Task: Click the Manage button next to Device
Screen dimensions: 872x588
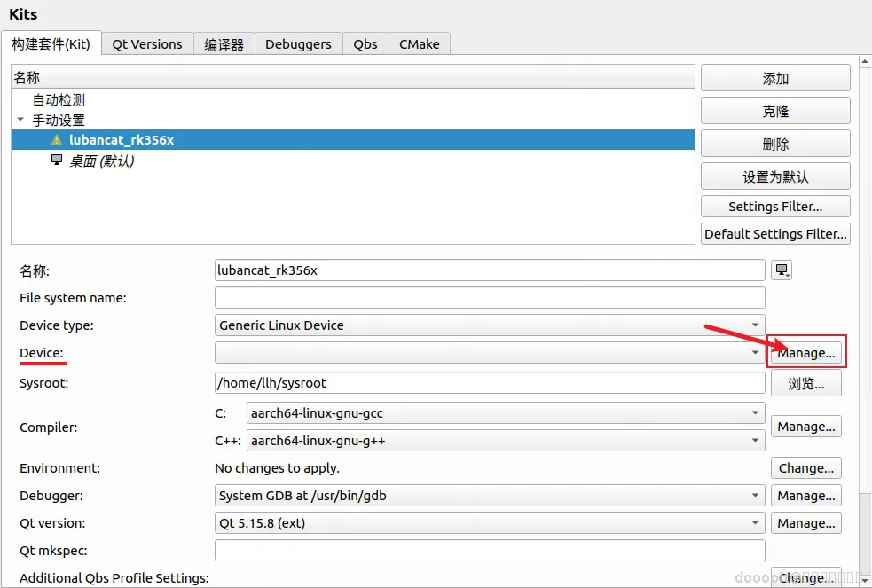Action: coord(805,353)
